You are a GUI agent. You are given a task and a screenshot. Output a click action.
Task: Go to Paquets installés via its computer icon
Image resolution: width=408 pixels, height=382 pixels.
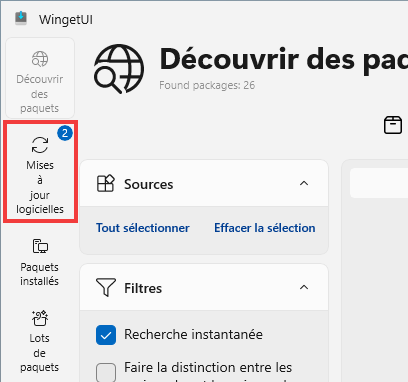pos(40,246)
